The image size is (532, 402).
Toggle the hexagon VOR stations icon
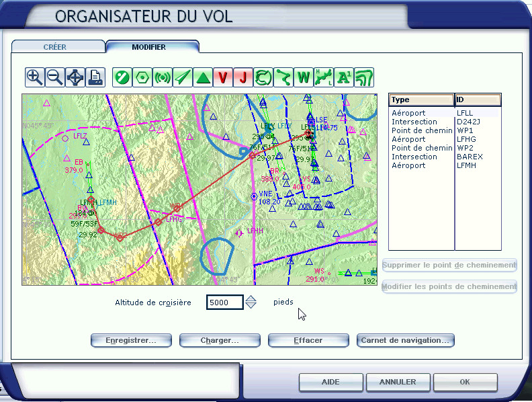(x=142, y=77)
